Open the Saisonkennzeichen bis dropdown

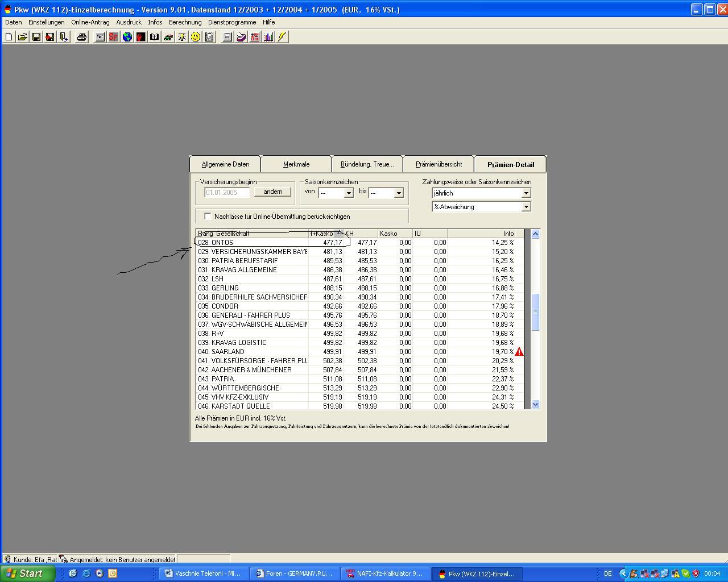coord(399,193)
